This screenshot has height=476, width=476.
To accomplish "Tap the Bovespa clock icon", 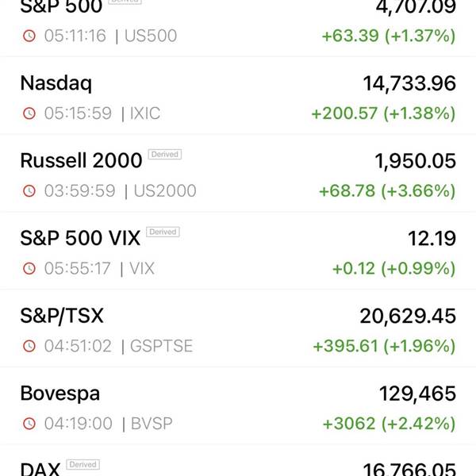I will (29, 424).
